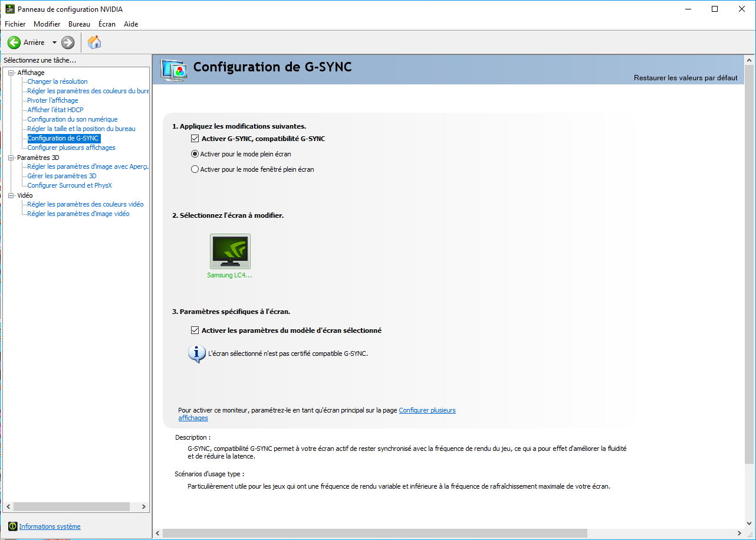Select the Samsung LC4 monitor icon
The image size is (756, 540).
(230, 251)
